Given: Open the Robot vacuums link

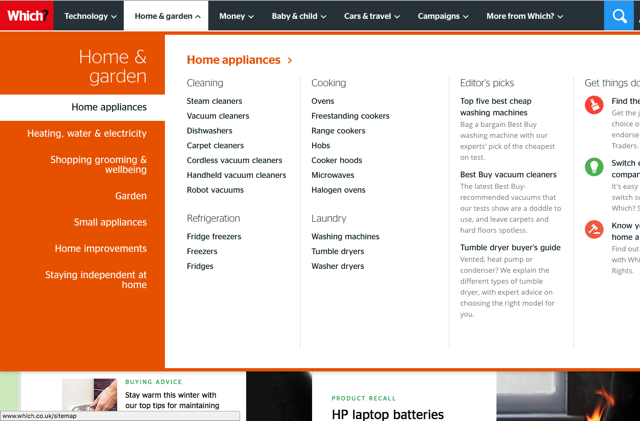Looking at the screenshot, I should 215,190.
